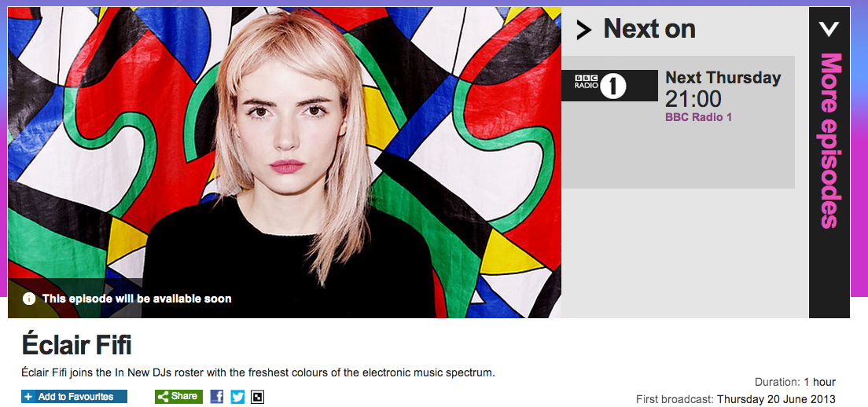Follow the purple BBC Radio 1 link
868x407 pixels.
(699, 117)
